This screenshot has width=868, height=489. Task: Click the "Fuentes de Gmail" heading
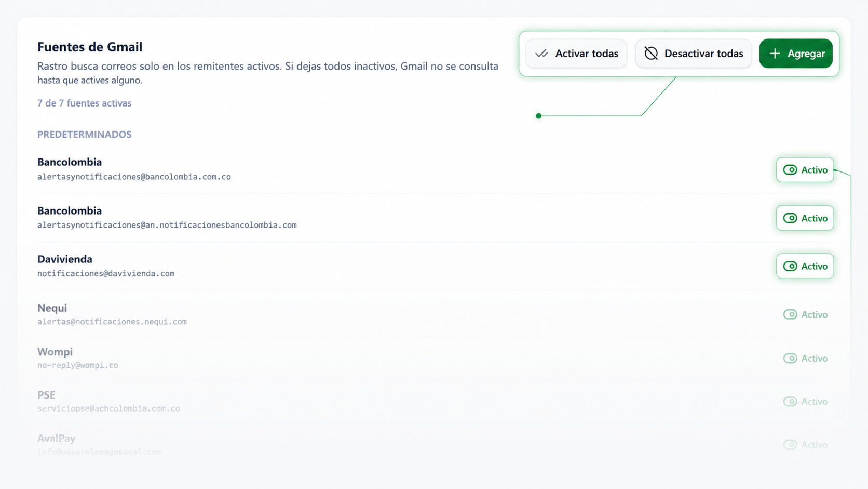90,47
